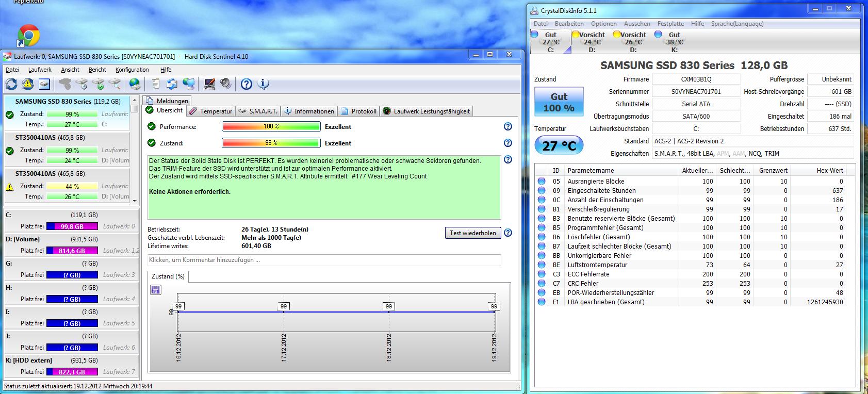Click yellow warning icon for second ST3500410AS
This screenshot has width=868, height=394.
[x=9, y=187]
